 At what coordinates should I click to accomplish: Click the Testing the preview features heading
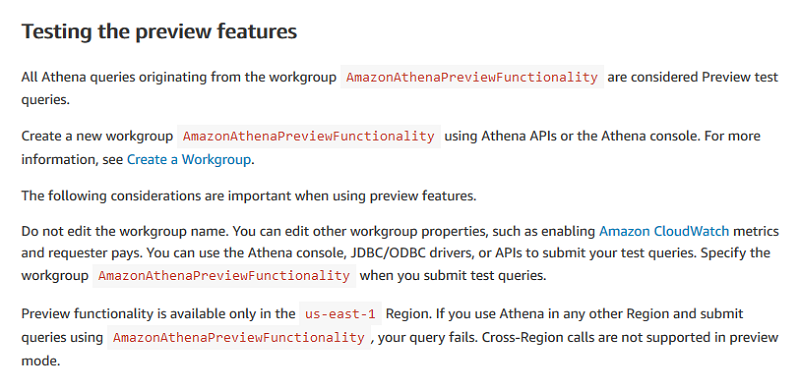tap(159, 32)
